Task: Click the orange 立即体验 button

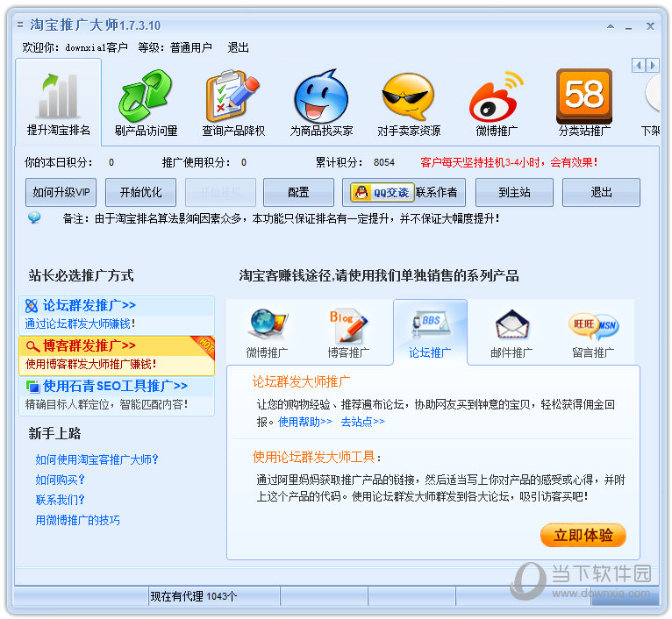Action: (x=583, y=535)
